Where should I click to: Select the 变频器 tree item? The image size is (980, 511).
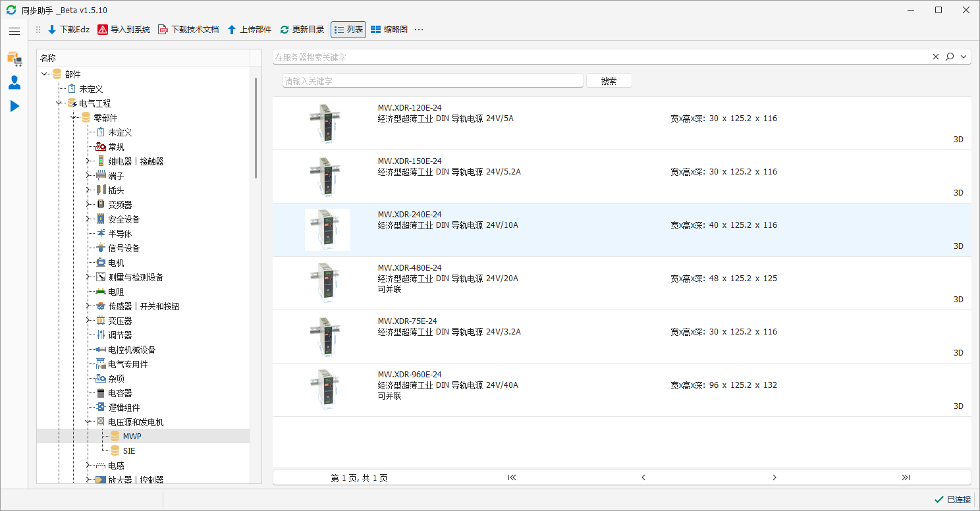point(120,205)
